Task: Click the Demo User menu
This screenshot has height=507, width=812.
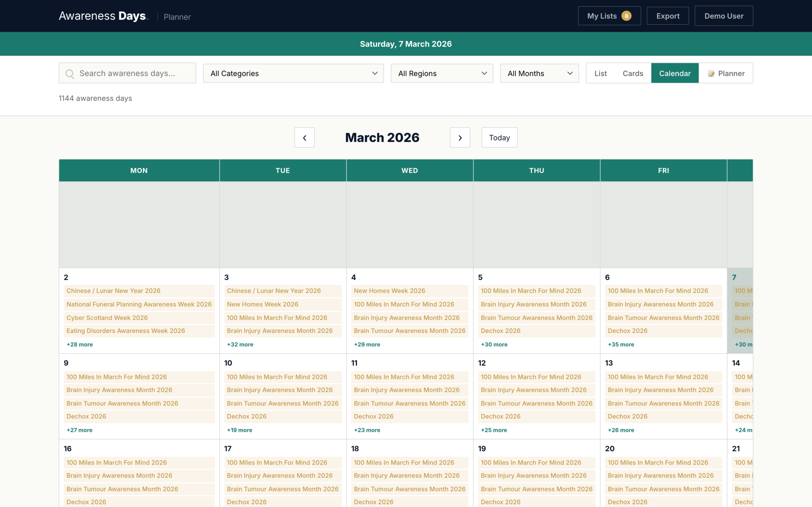Action: pyautogui.click(x=724, y=16)
